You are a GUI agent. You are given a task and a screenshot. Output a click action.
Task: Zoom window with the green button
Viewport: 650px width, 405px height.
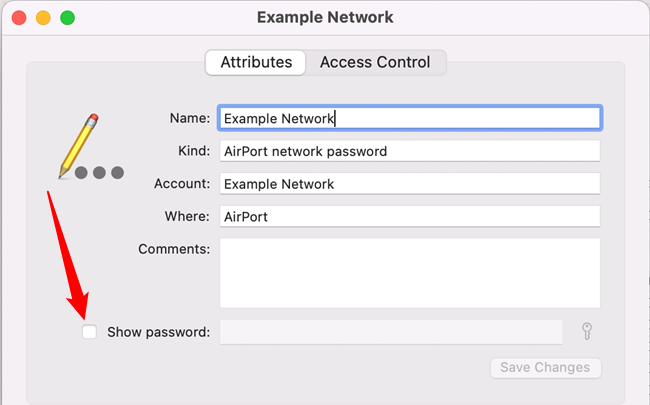click(x=67, y=18)
